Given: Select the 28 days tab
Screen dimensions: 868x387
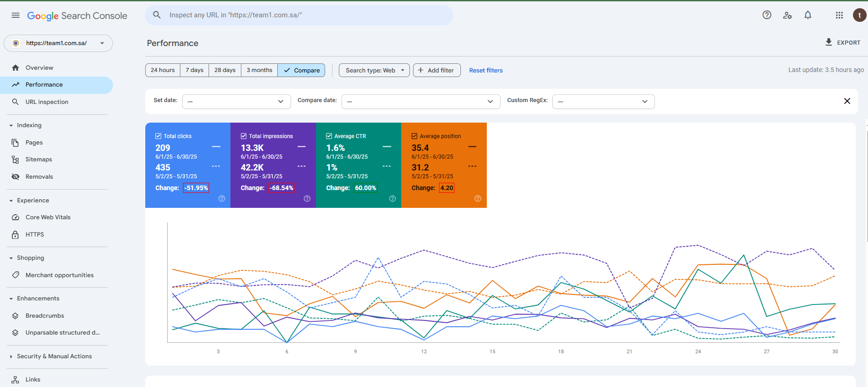Looking at the screenshot, I should pyautogui.click(x=225, y=70).
